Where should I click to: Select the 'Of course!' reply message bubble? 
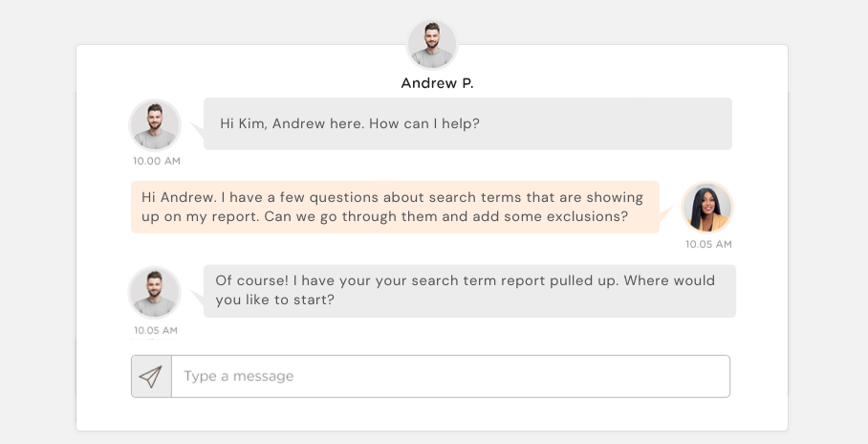[469, 291]
